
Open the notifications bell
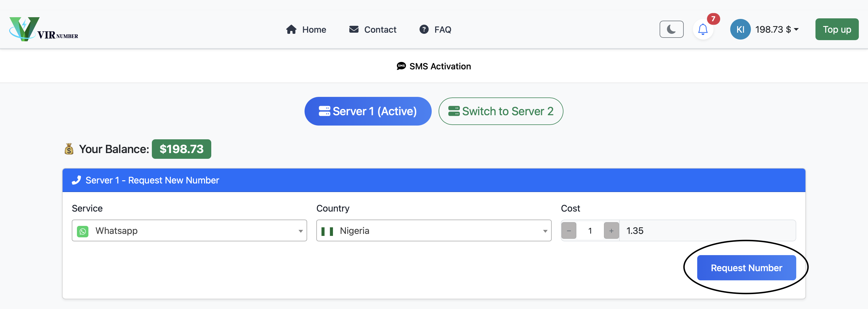[703, 30]
